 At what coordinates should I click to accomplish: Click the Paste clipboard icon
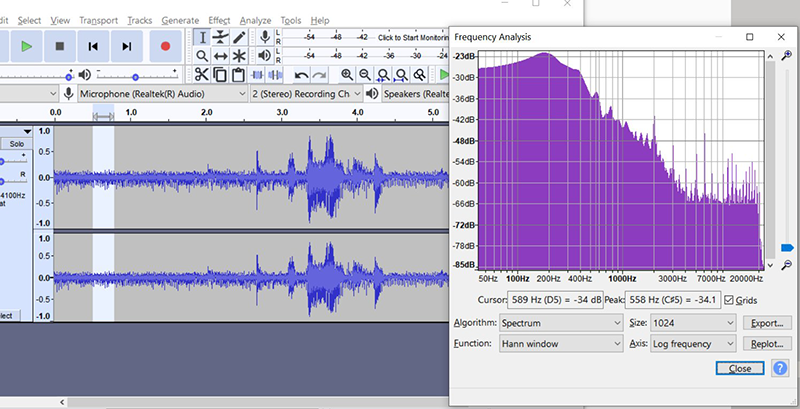click(x=238, y=75)
